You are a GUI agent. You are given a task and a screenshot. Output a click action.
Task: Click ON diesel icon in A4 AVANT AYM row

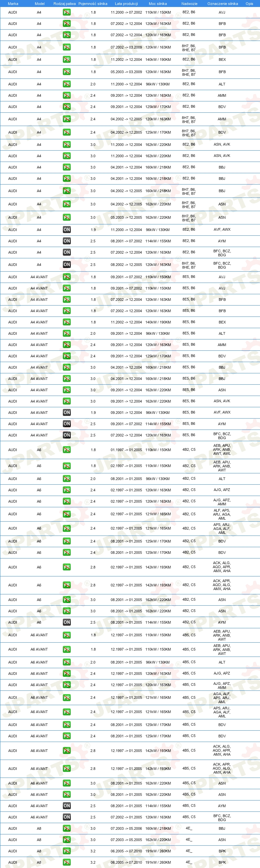coord(67,424)
